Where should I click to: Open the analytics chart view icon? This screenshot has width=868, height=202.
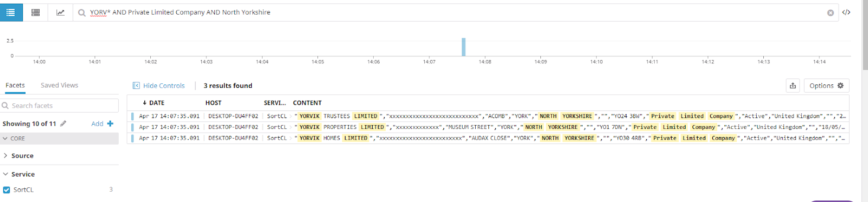(x=60, y=12)
